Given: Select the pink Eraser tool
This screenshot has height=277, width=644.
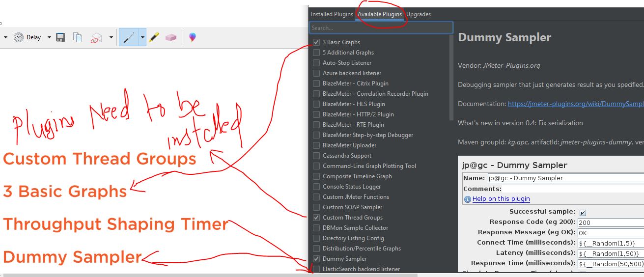Looking at the screenshot, I should point(170,37).
